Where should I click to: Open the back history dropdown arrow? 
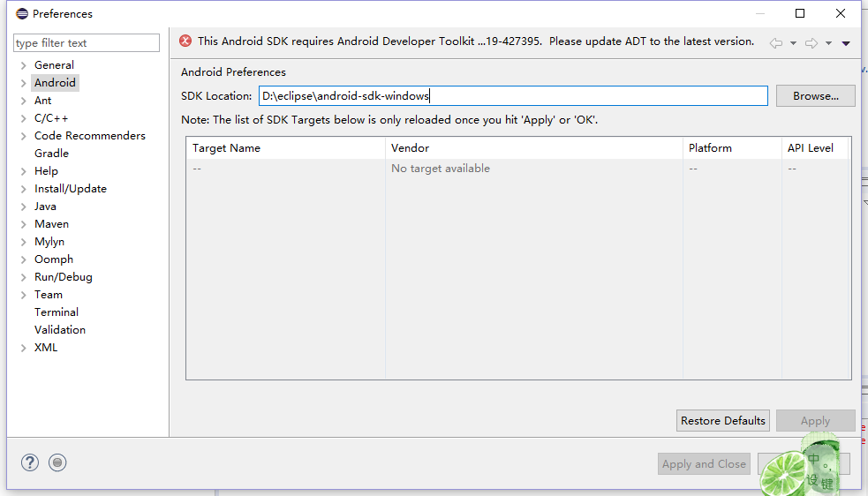click(793, 43)
